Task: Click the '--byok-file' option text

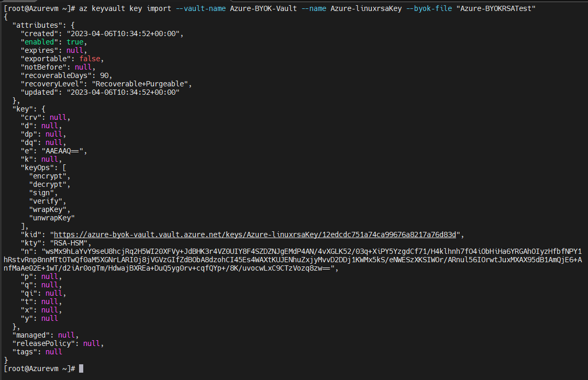Action: click(429, 8)
